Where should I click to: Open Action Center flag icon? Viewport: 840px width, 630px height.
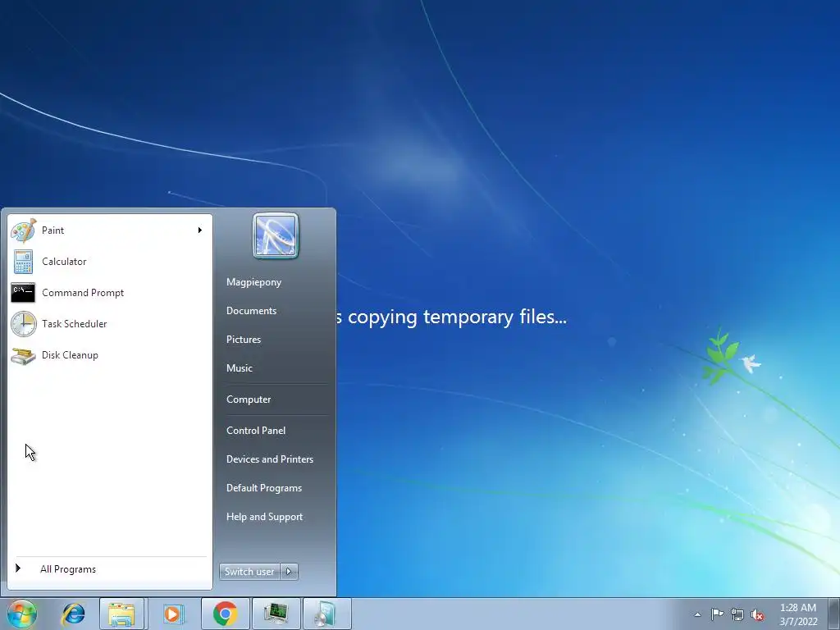[x=717, y=614]
